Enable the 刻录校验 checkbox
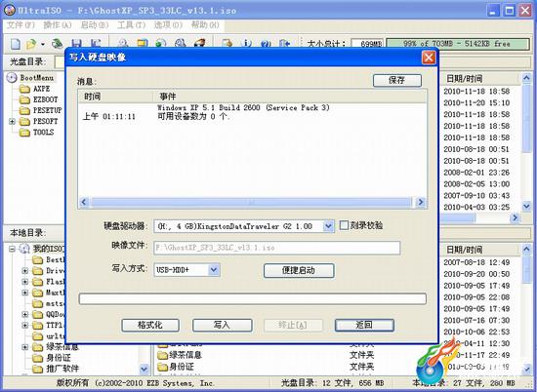 [x=344, y=225]
